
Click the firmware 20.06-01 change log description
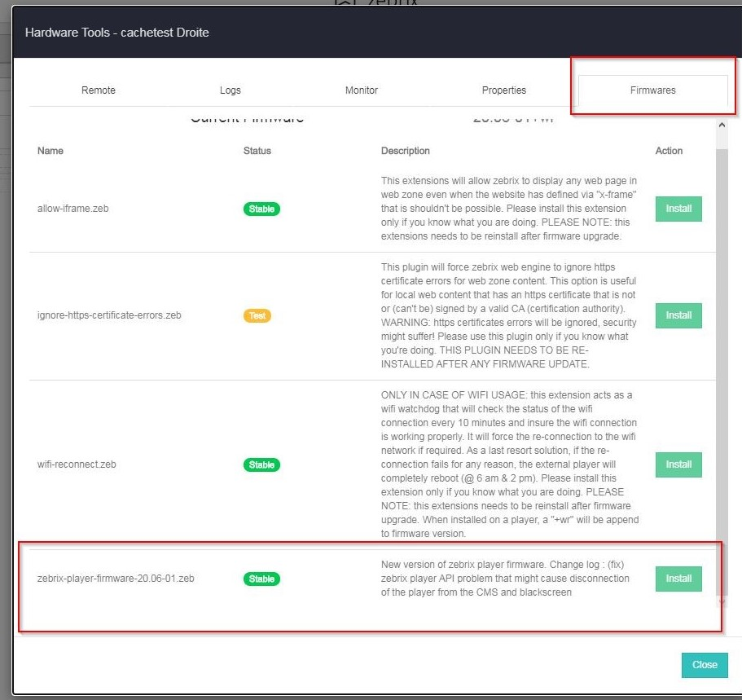coord(505,579)
